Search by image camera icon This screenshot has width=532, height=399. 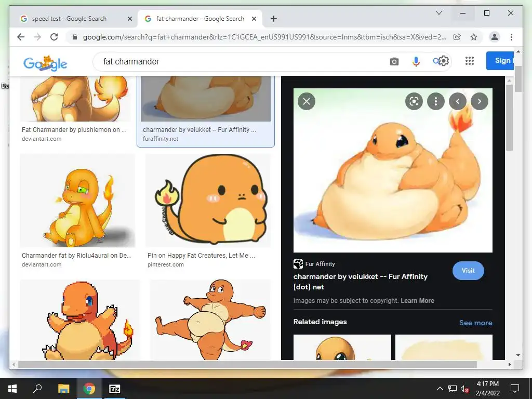coord(394,61)
